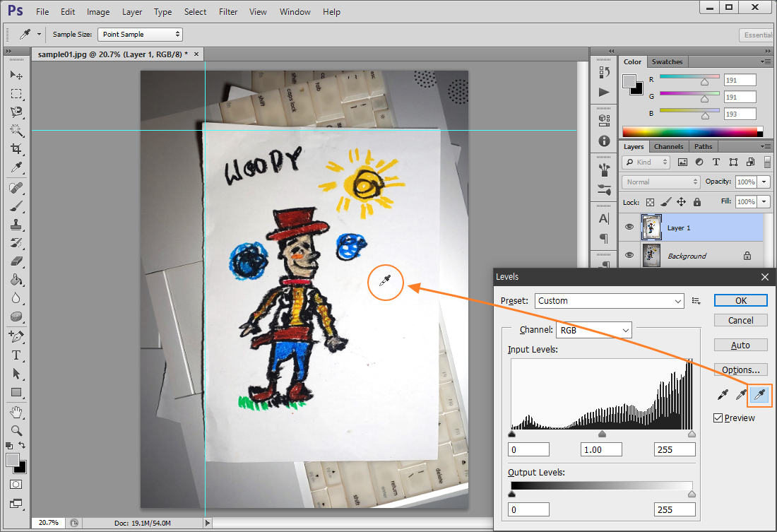
Task: Select the Crop tool
Action: (16, 149)
